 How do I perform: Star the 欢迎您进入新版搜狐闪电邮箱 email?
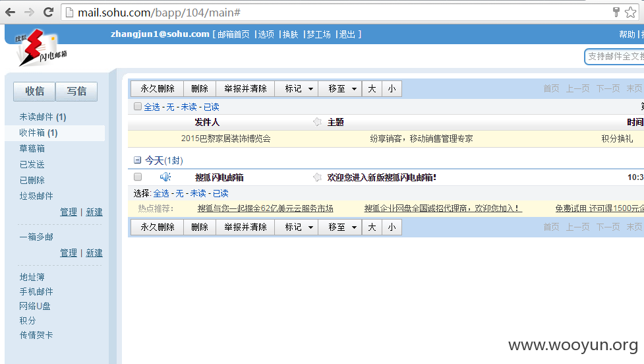click(x=317, y=177)
